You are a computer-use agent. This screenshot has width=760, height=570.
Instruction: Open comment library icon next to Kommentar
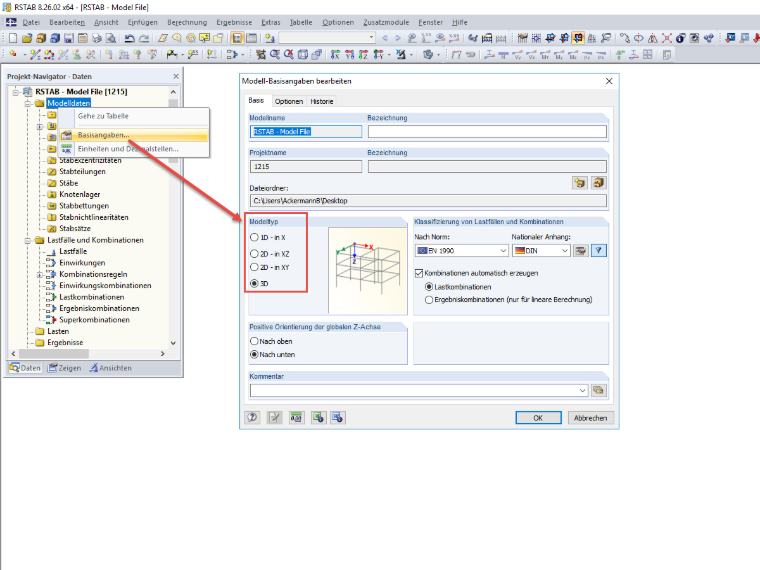(599, 390)
